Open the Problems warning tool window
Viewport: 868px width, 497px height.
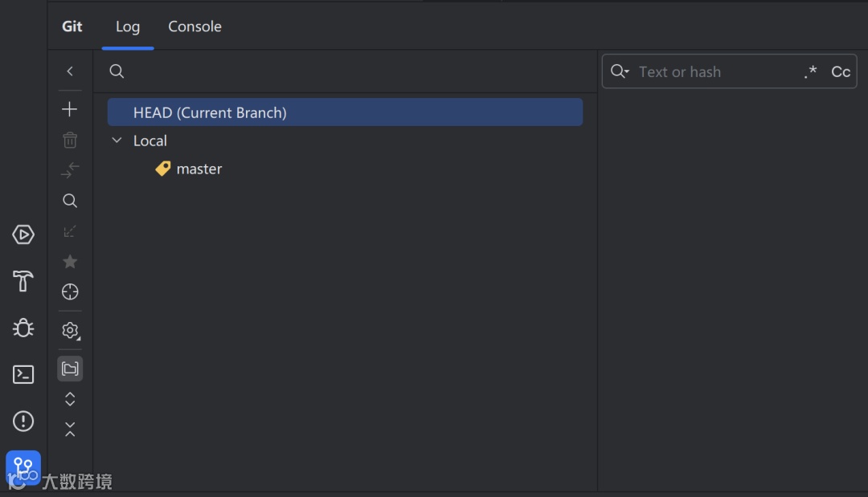pyautogui.click(x=23, y=421)
